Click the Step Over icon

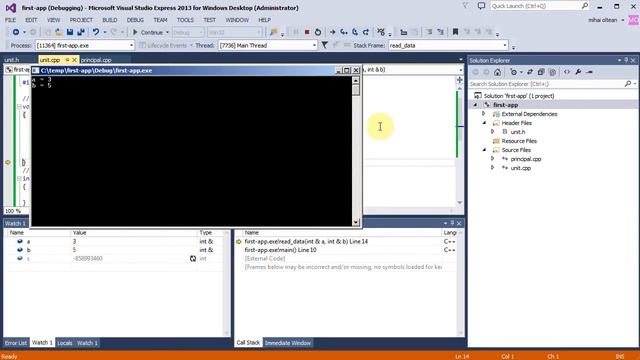[355, 32]
